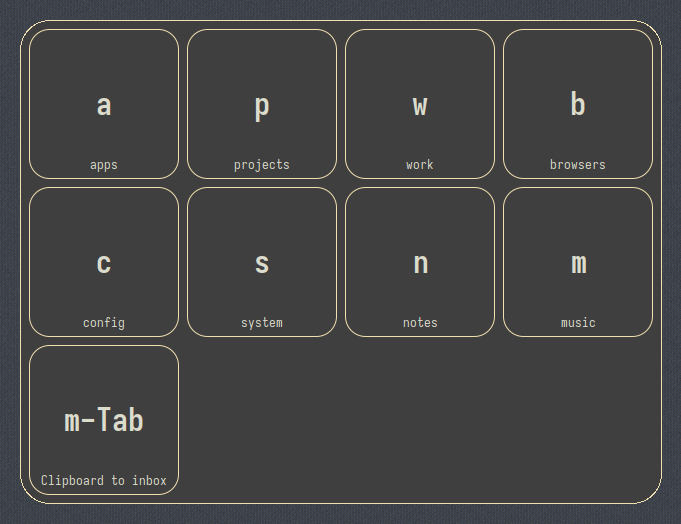681x524 pixels.
Task: Click the large 's' key letter
Action: point(262,263)
